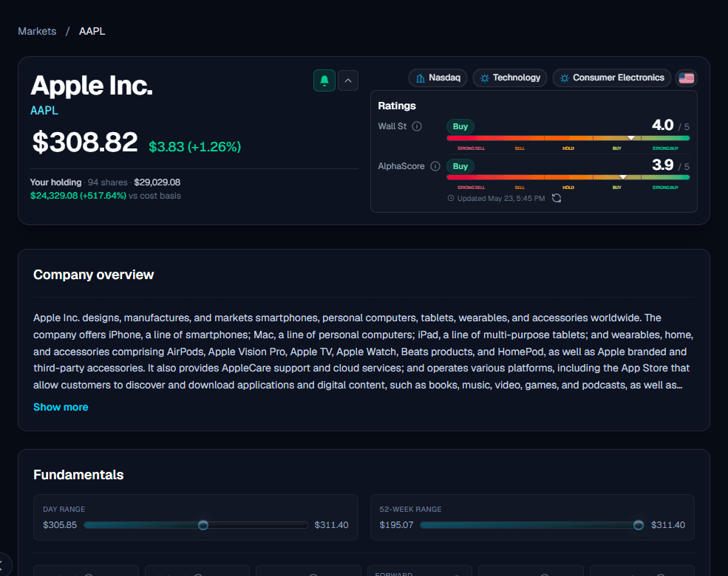Click the 52-Week Range slider handle
Image resolution: width=728 pixels, height=576 pixels.
[639, 525]
